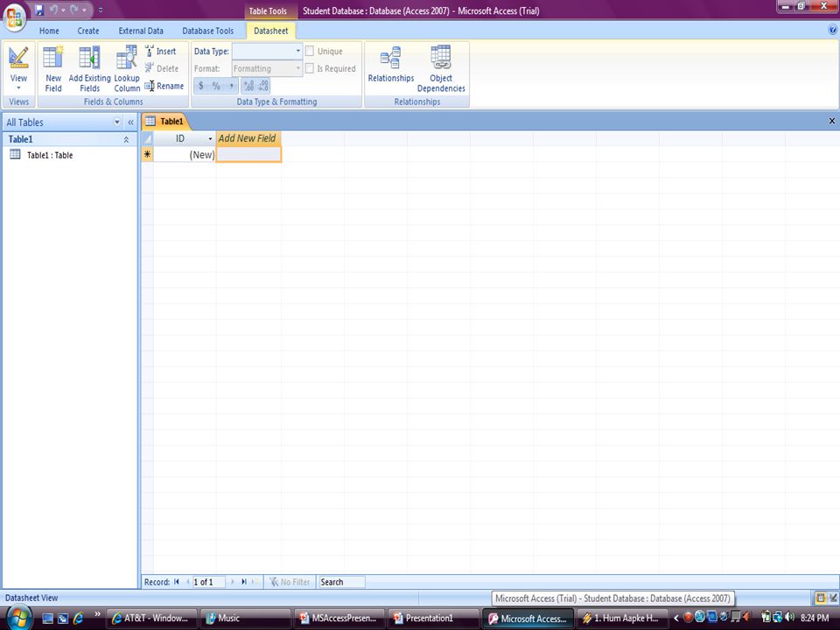Switch to the Create ribbon tab

pyautogui.click(x=87, y=31)
